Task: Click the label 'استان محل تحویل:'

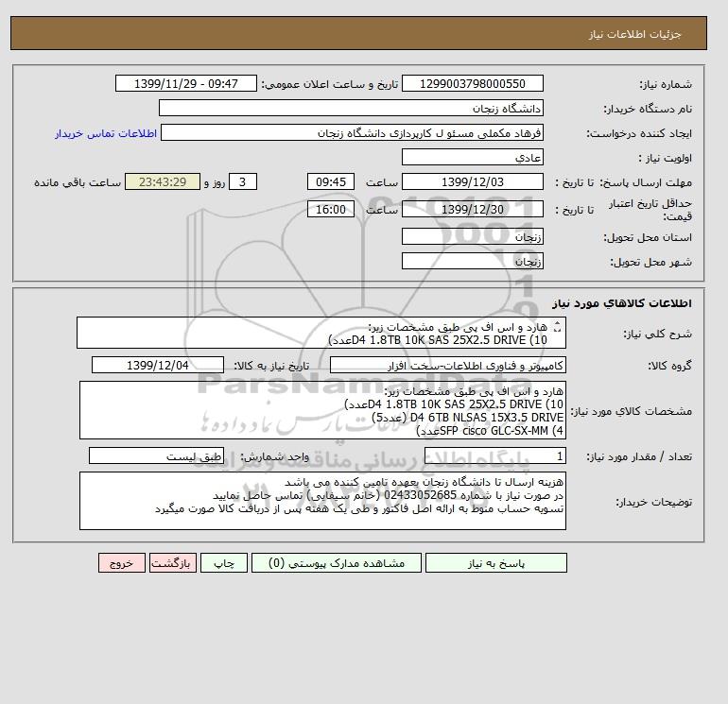Action: coord(648,237)
